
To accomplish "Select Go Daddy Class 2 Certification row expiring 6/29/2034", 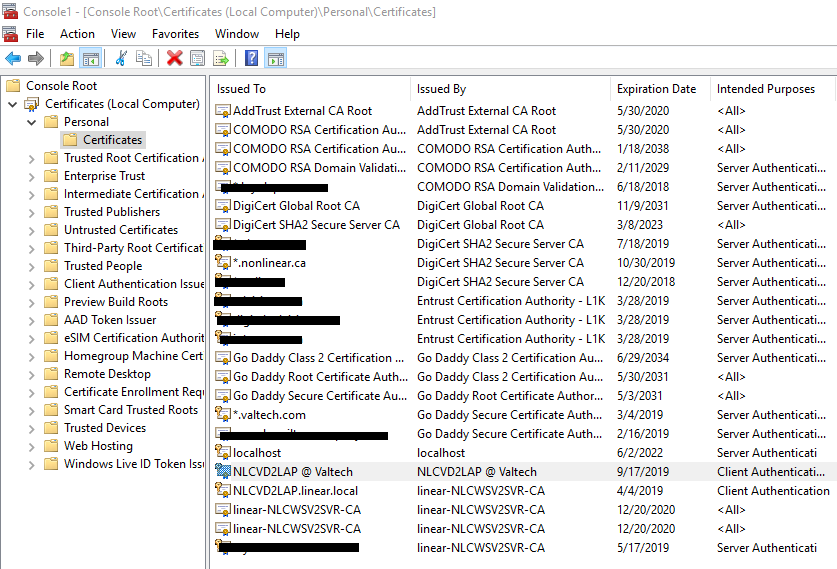I will pos(523,358).
